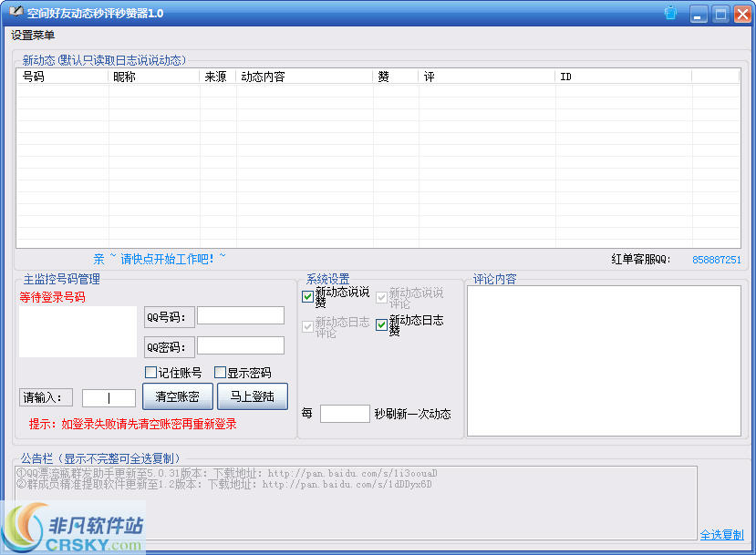Focus the QQ密码 input field

(x=241, y=345)
